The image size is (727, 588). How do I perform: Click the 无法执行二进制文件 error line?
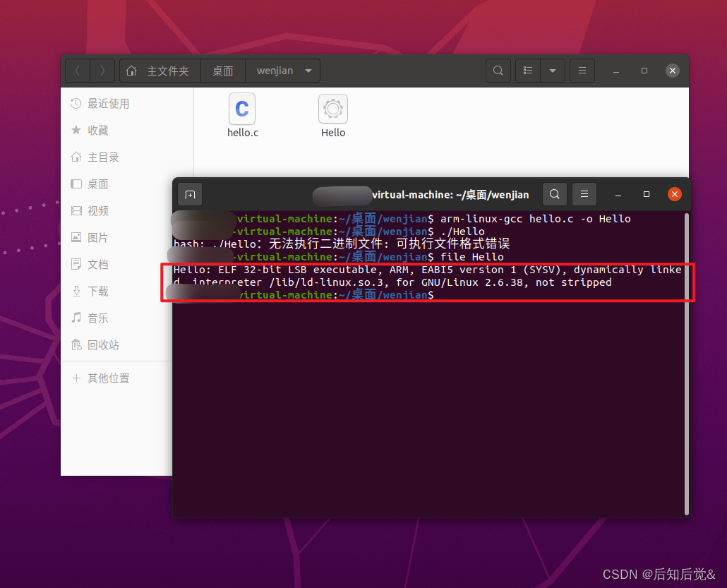pyautogui.click(x=341, y=244)
